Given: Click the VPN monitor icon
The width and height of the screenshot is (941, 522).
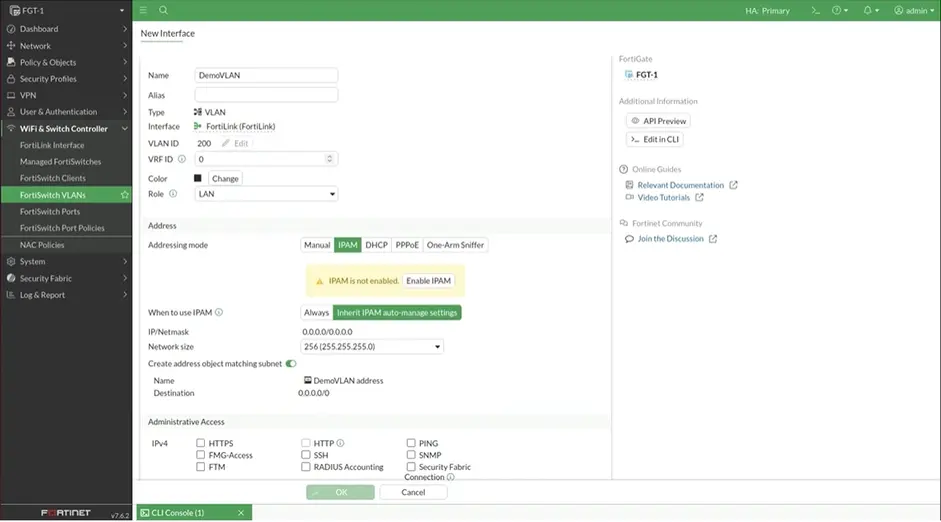Looking at the screenshot, I should click(11, 95).
